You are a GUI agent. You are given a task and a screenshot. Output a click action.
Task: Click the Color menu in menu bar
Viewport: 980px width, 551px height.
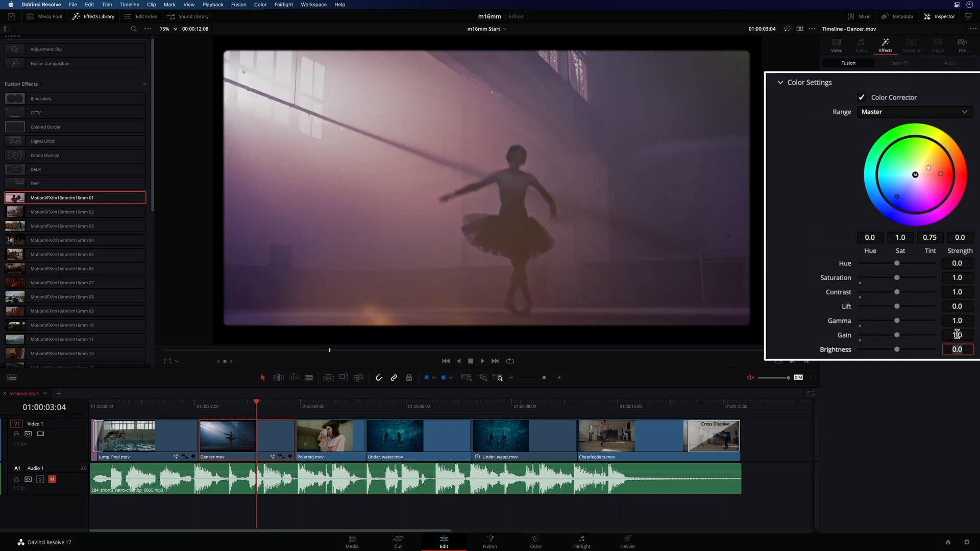click(x=260, y=5)
